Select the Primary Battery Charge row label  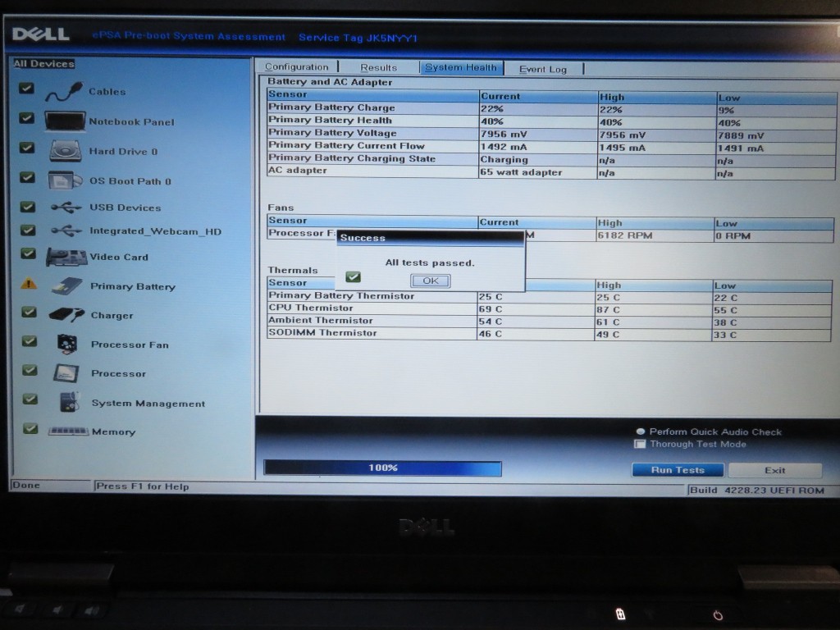[x=331, y=107]
